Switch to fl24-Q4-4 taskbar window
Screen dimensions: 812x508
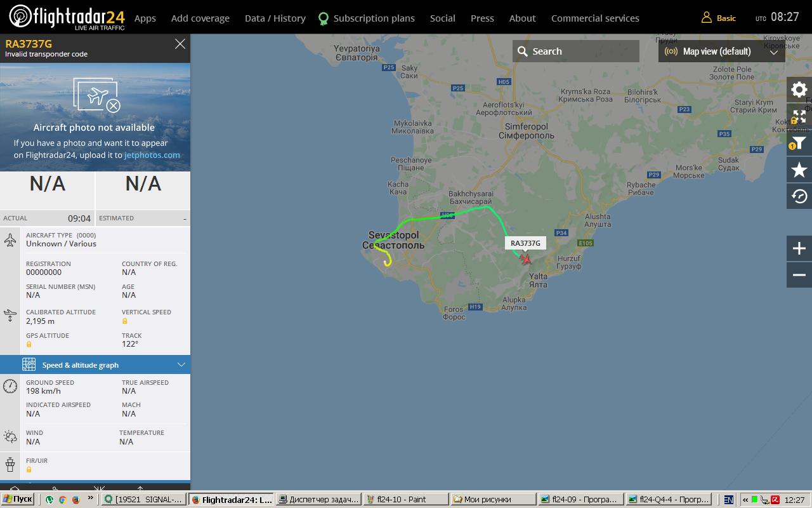pos(667,500)
